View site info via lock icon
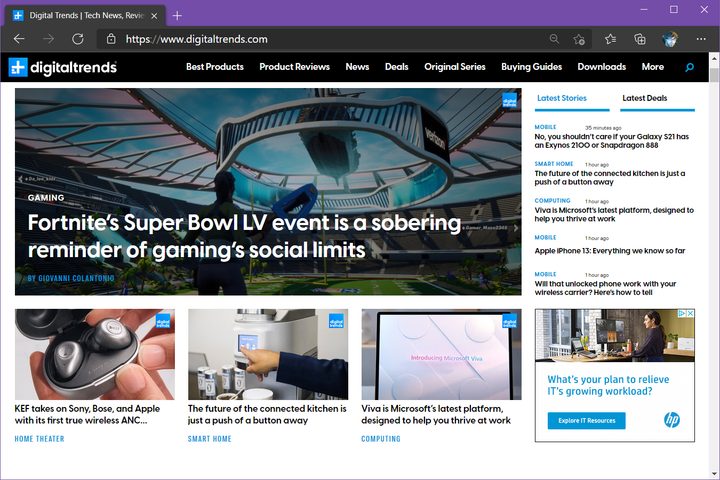Image resolution: width=720 pixels, height=480 pixels. pos(111,39)
